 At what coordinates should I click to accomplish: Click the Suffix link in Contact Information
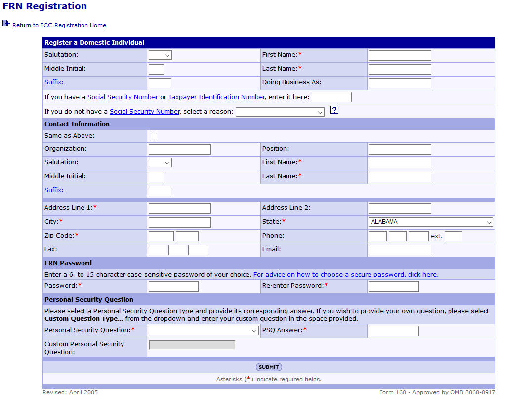point(54,190)
